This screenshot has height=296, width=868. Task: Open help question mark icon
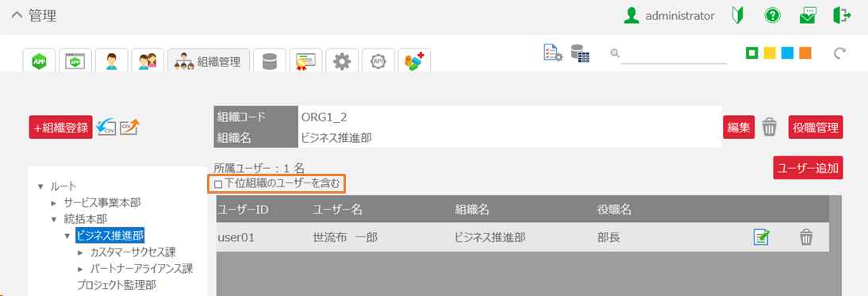772,16
